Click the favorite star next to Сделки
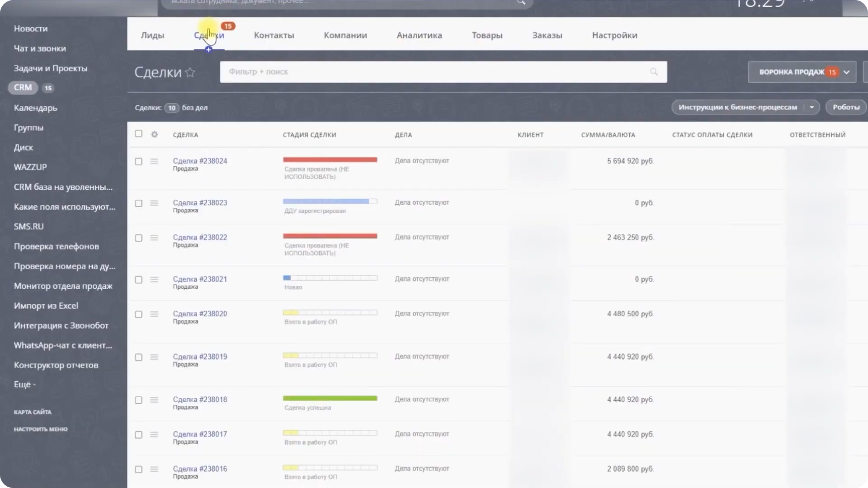 190,72
